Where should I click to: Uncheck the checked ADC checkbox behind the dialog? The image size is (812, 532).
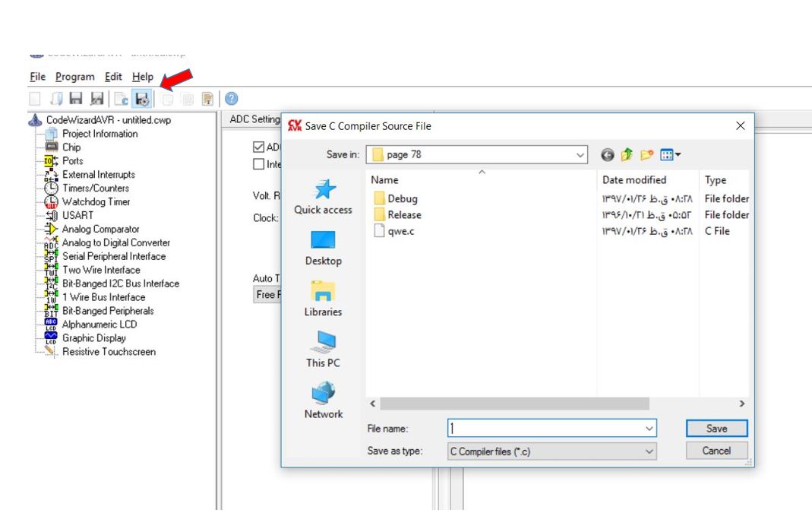[259, 147]
